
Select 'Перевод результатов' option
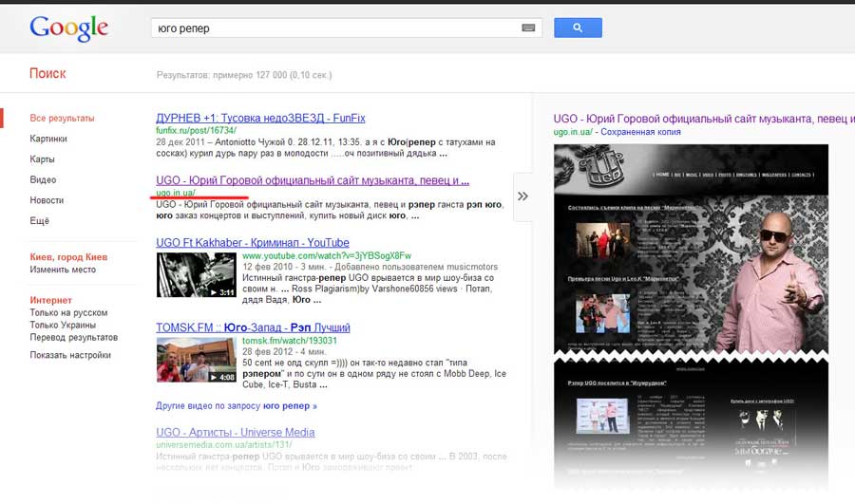coord(73,337)
